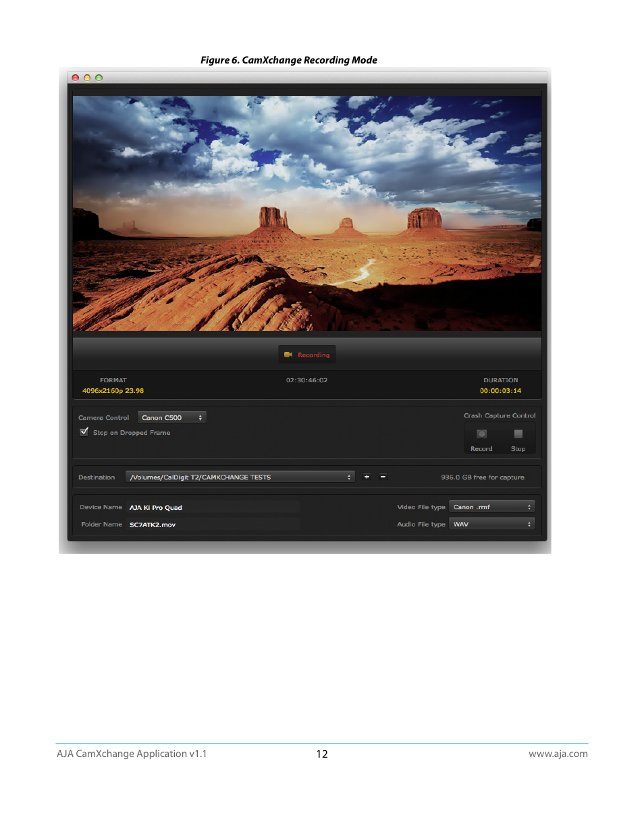Click the duration value 00:00:03:14
Viewport: 644px width, 834px height.
click(501, 391)
